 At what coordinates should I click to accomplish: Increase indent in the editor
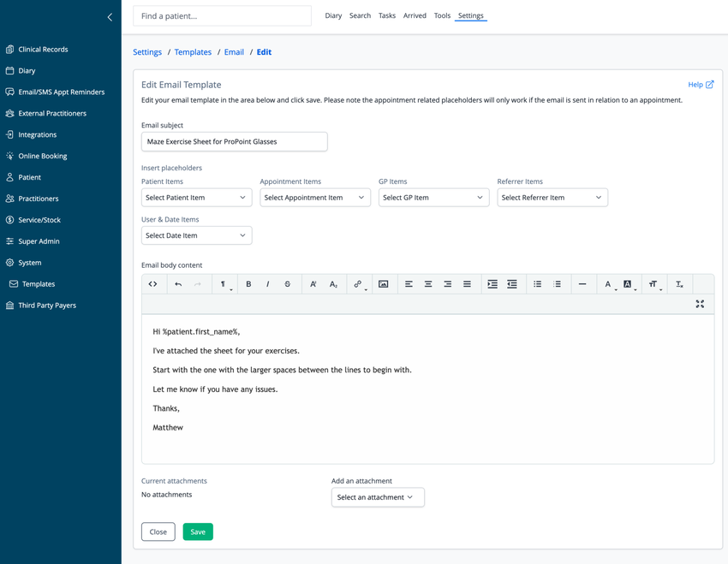[x=492, y=284]
